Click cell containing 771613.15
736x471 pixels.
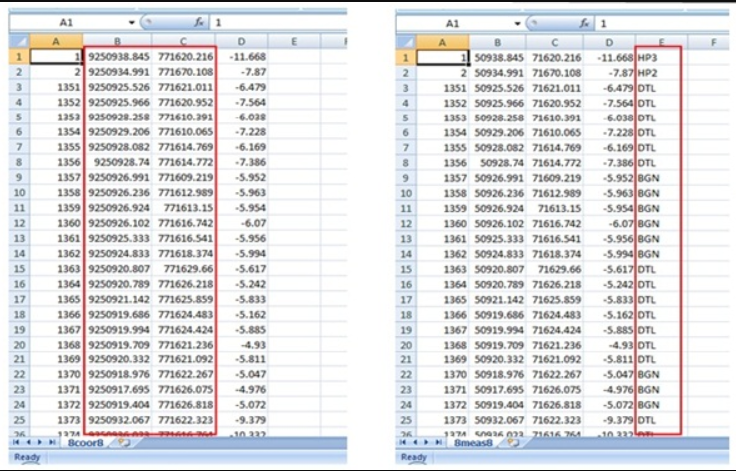tap(184, 208)
